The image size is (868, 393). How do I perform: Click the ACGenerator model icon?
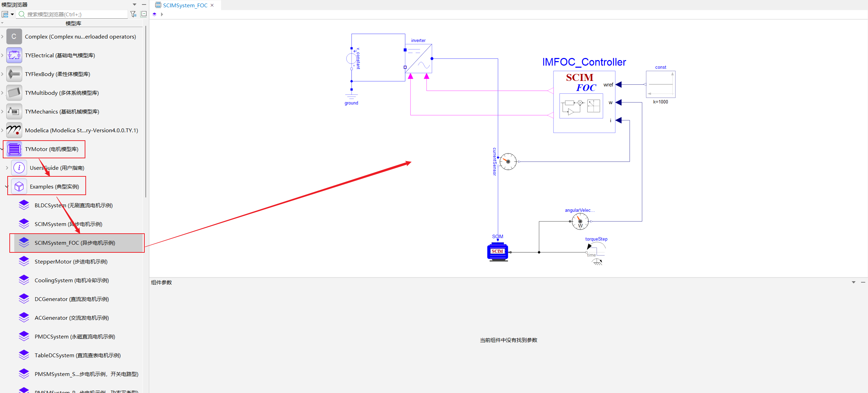tap(24, 318)
